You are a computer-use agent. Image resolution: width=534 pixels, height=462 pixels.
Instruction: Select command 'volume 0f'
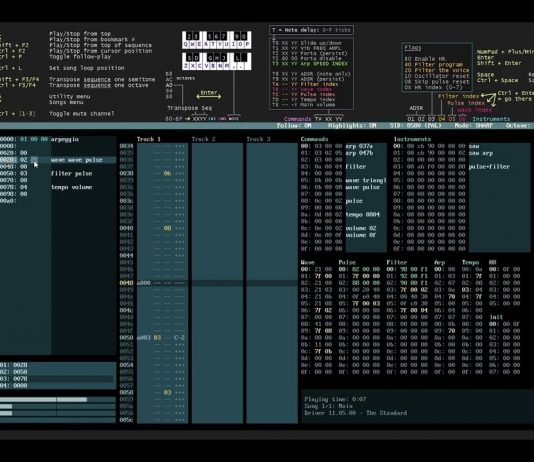(361, 235)
